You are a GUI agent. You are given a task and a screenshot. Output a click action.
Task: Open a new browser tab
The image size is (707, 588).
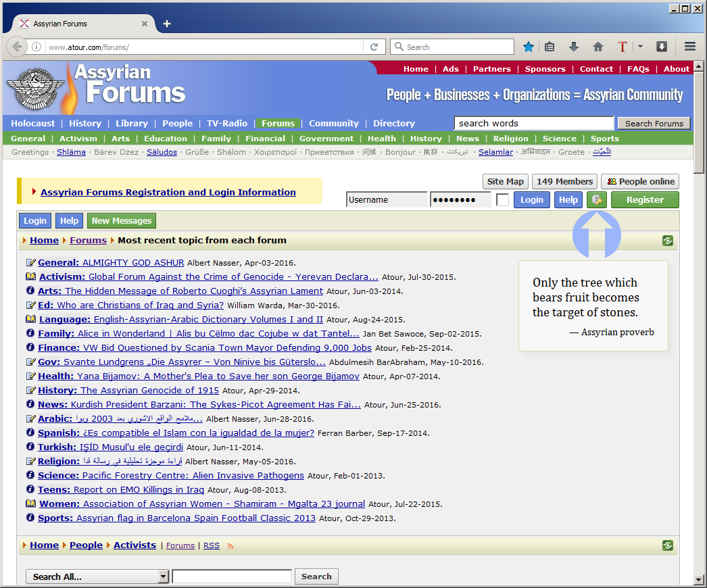tap(167, 24)
